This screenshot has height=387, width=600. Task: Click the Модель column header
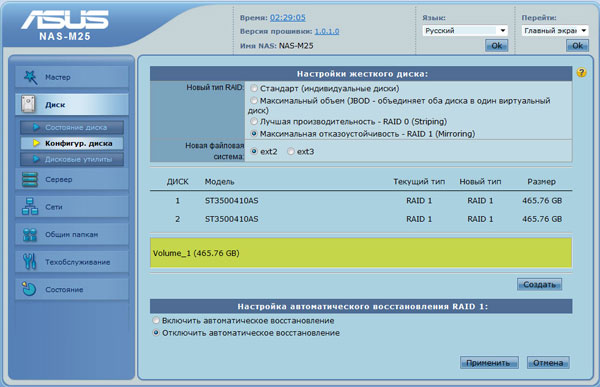[x=219, y=181]
